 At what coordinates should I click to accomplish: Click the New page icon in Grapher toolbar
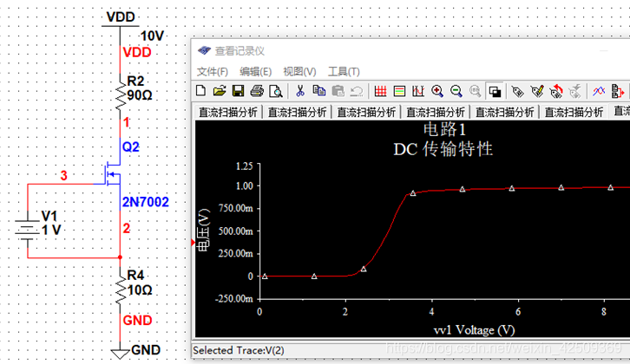click(201, 91)
